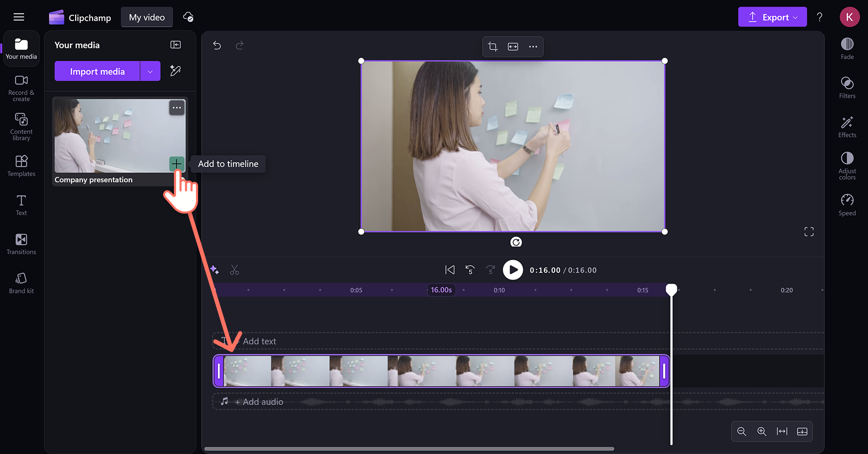Viewport: 868px width, 454px height.
Task: Select the crop tool above the preview
Action: click(x=493, y=47)
